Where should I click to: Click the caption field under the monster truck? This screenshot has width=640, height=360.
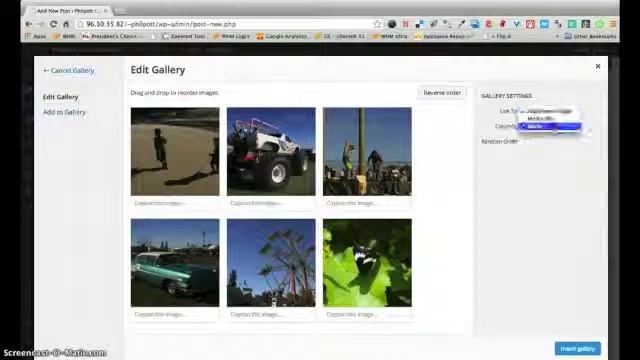pos(271,203)
